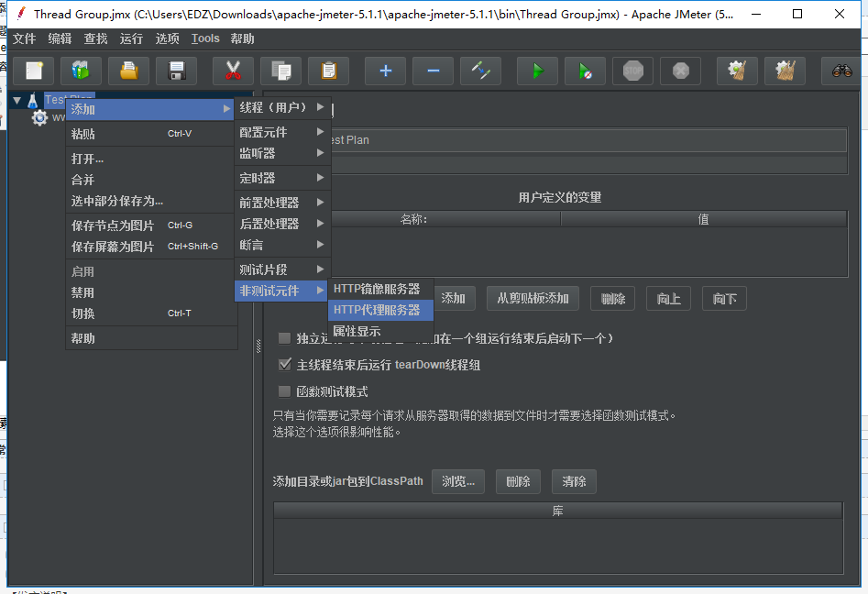Screen dimensions: 868x594
Task: Select HTTP代理服务器 from submenu
Action: [x=381, y=310]
